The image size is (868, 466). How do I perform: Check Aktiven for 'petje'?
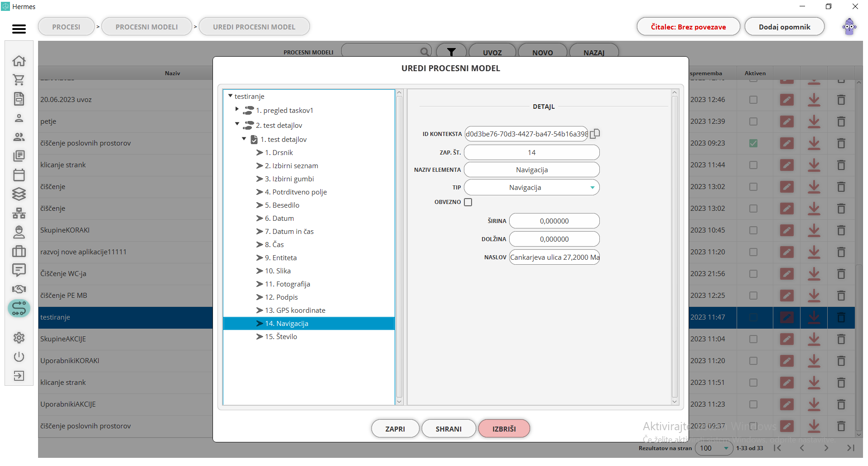(x=753, y=121)
